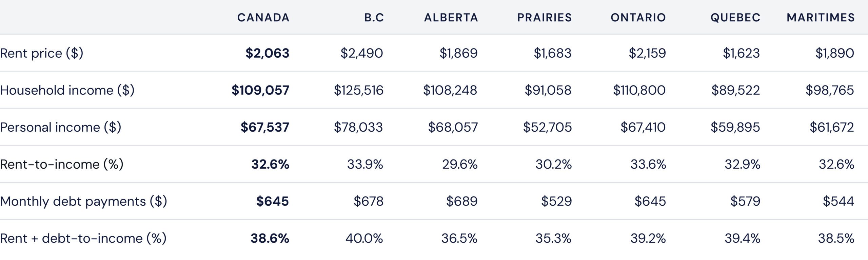Select the QUEBEC column header
868x260 pixels.
[x=735, y=17]
